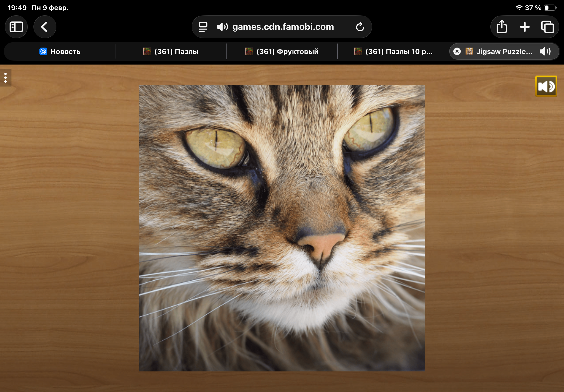Screen dimensions: 564x392
Task: Mute audio from address bar speaker
Action: 222,27
